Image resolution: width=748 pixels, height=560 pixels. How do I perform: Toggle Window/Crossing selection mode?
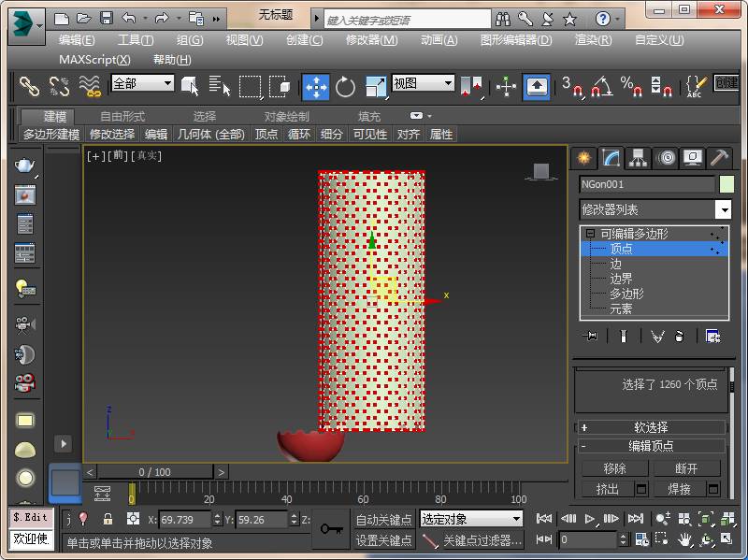[280, 87]
